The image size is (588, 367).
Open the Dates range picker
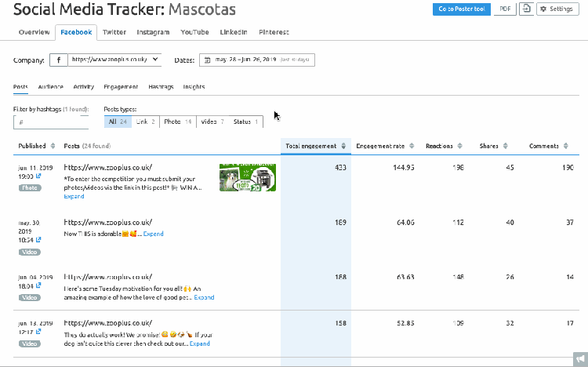(x=257, y=60)
